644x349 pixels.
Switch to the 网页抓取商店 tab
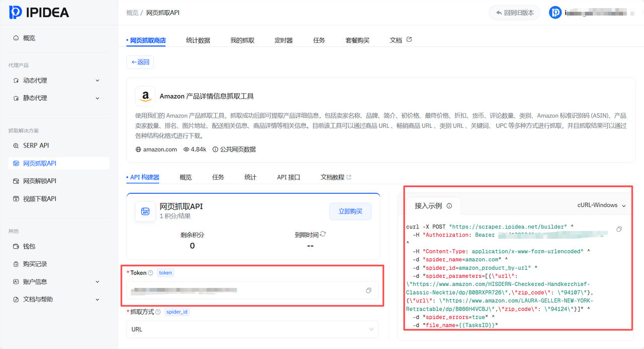pyautogui.click(x=147, y=40)
